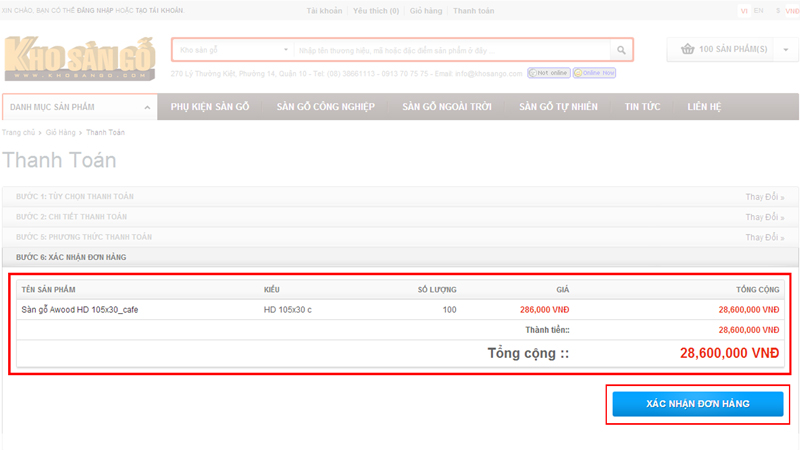Click the product search input field
Image resolution: width=800 pixels, height=450 pixels.
pos(450,50)
